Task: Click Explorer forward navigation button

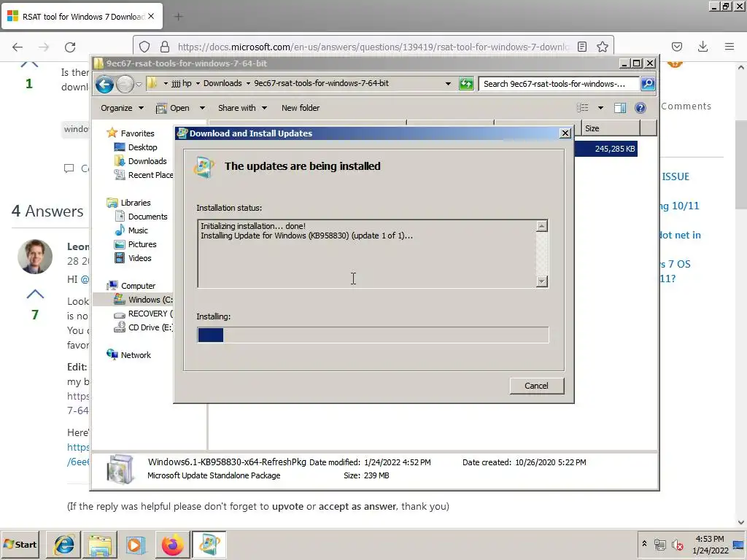Action: tap(125, 85)
